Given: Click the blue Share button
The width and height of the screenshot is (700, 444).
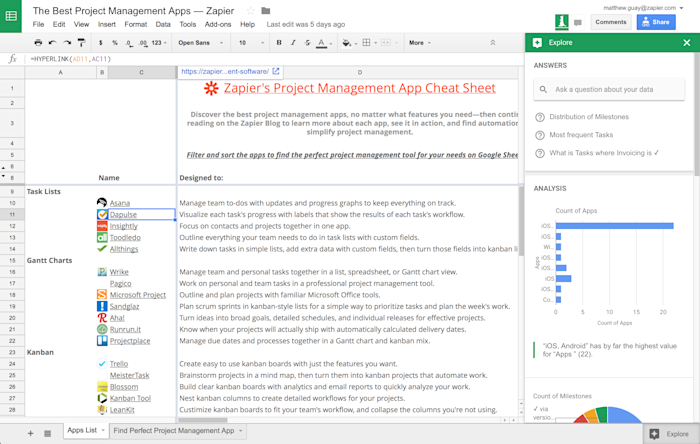Looking at the screenshot, I should point(656,22).
